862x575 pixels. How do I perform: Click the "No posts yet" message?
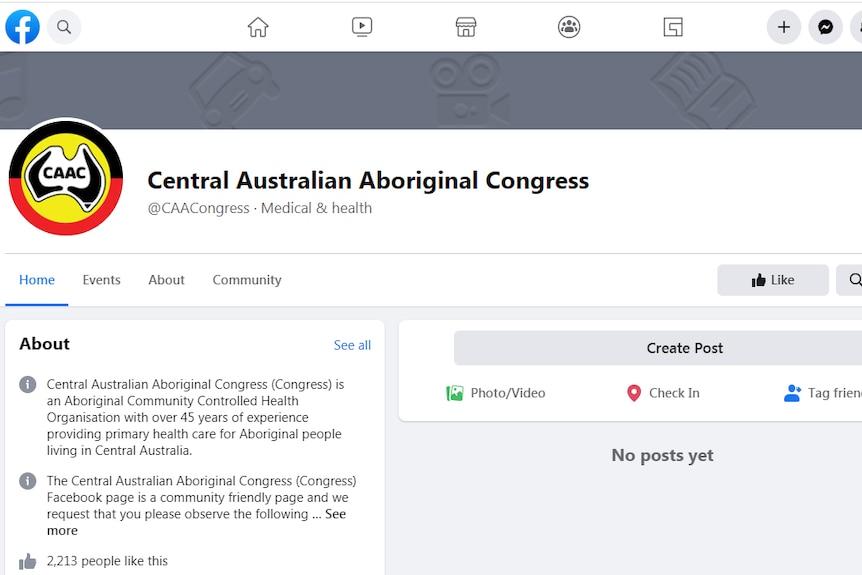click(662, 455)
